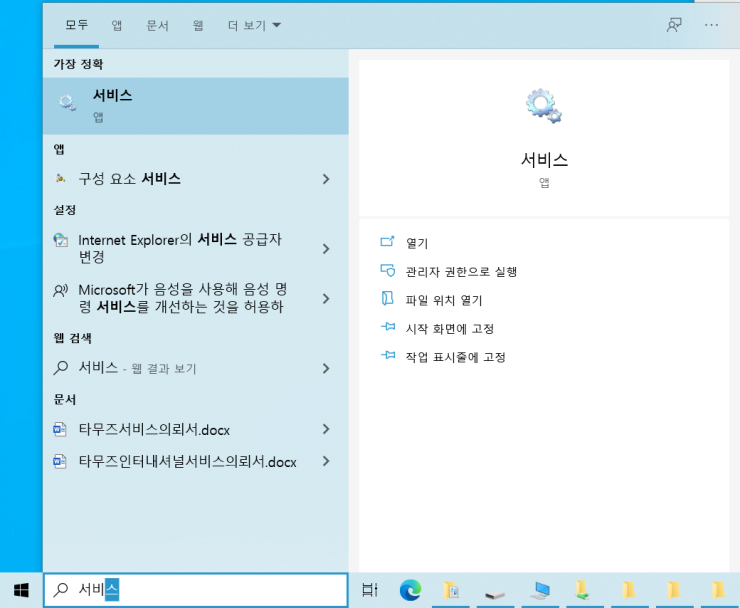Image resolution: width=740 pixels, height=608 pixels.
Task: Click the 설정 section header
Action: pyautogui.click(x=65, y=210)
